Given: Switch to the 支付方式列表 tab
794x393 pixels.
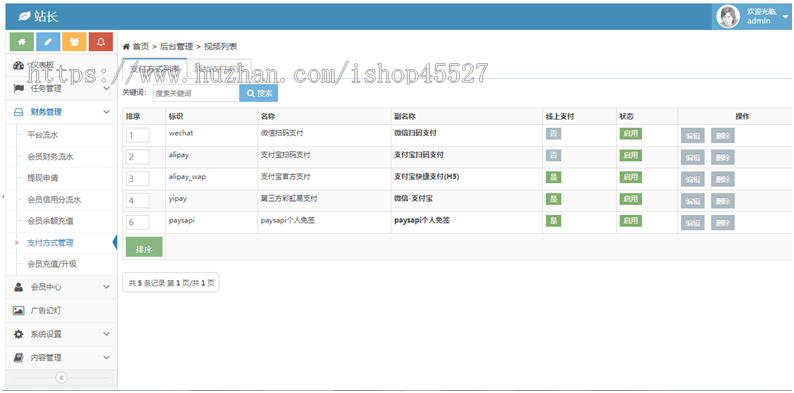Looking at the screenshot, I should [154, 68].
